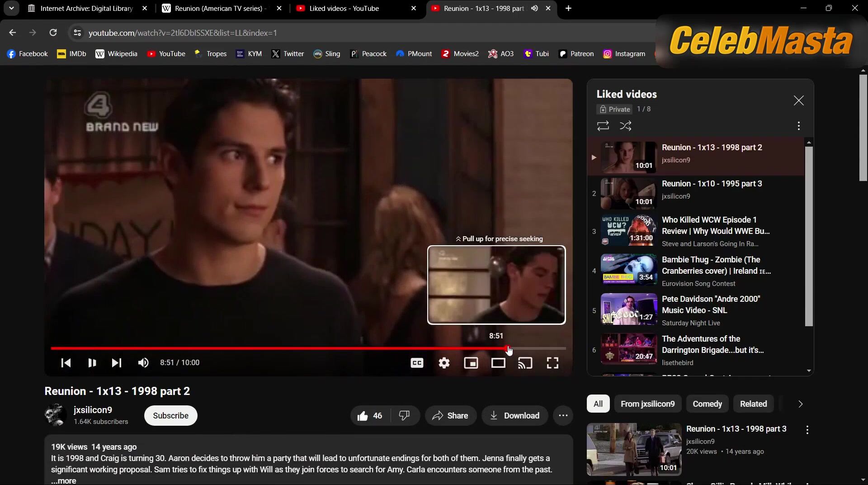Screen dimensions: 868x485
Task: Mute the video player volume
Action: pyautogui.click(x=143, y=363)
